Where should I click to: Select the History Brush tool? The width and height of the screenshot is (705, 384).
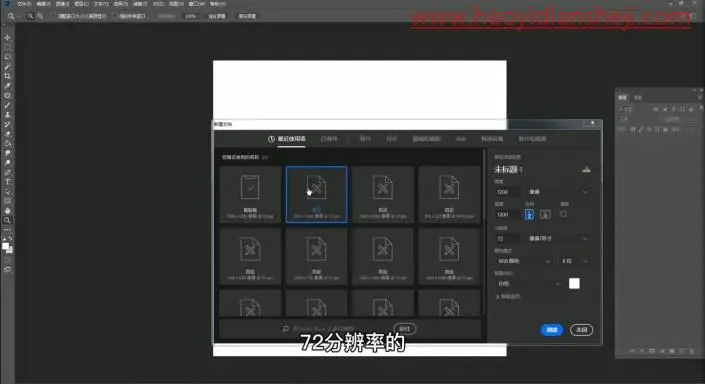click(x=7, y=124)
